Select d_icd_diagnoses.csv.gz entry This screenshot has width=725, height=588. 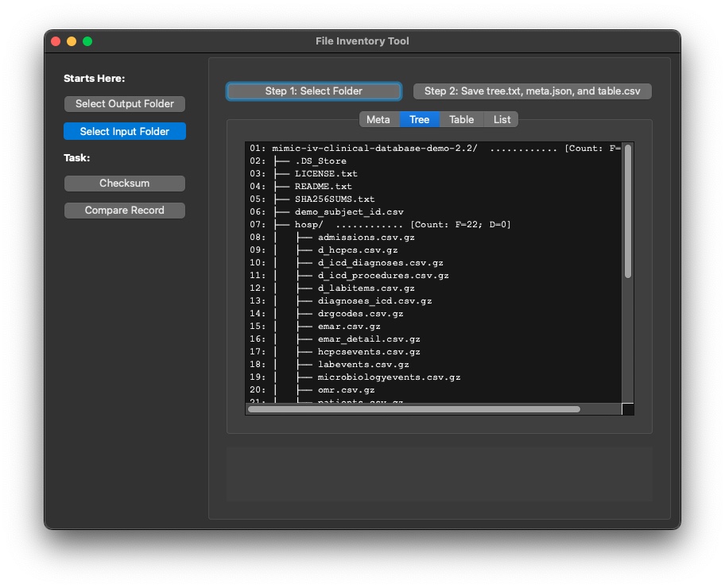[381, 262]
